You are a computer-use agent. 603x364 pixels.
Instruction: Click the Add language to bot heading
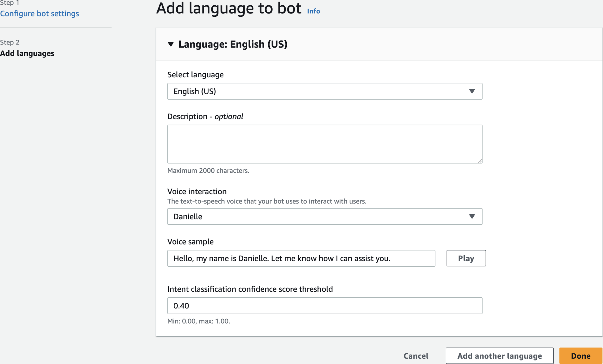click(x=229, y=8)
